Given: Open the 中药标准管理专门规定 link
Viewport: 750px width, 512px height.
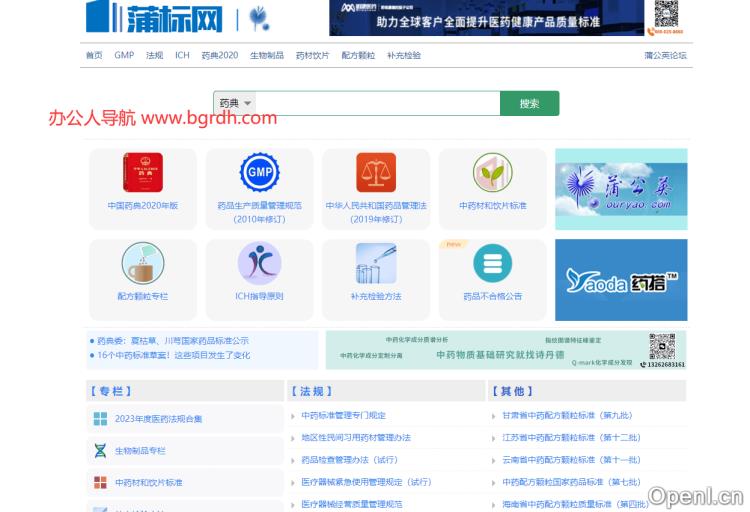Looking at the screenshot, I should (x=343, y=416).
